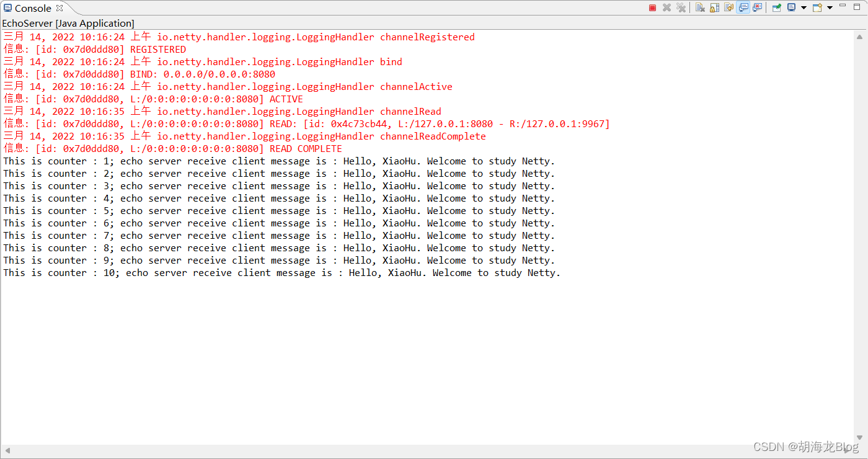Click the 'This is counter : 7;' line
The height and width of the screenshot is (459, 868).
[279, 236]
